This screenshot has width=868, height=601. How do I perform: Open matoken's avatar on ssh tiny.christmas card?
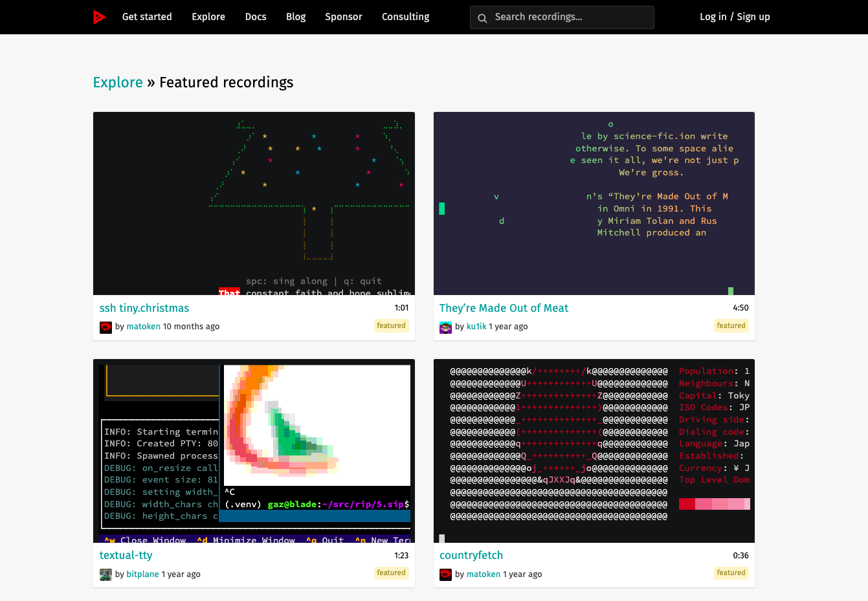point(106,327)
